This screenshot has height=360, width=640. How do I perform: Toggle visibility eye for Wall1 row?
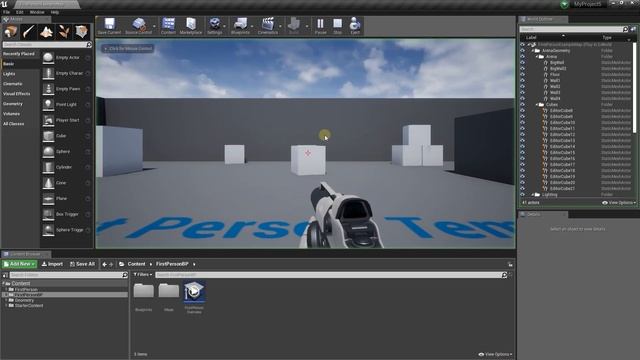click(x=522, y=81)
